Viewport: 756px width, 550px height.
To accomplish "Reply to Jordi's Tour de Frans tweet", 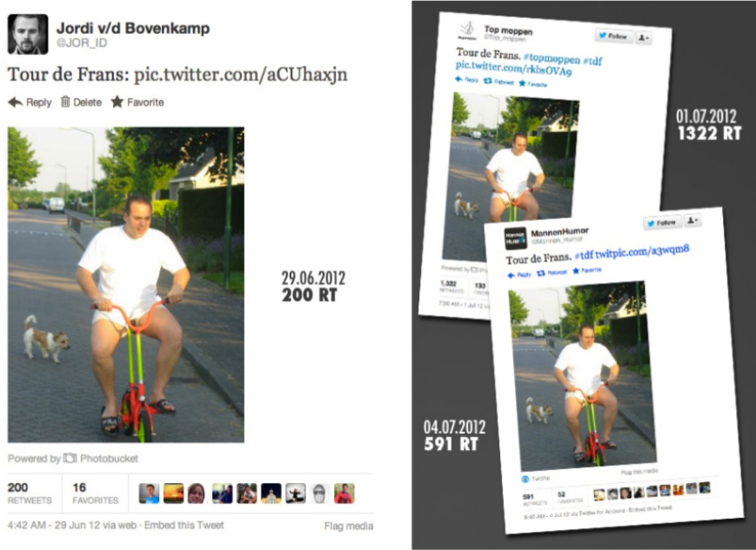I will tap(30, 102).
